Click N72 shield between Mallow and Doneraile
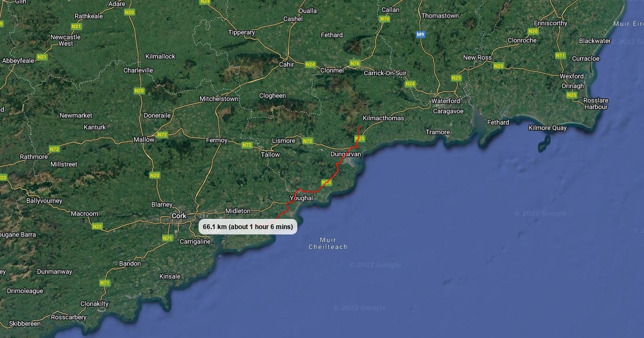644x338 pixels. coord(162,134)
